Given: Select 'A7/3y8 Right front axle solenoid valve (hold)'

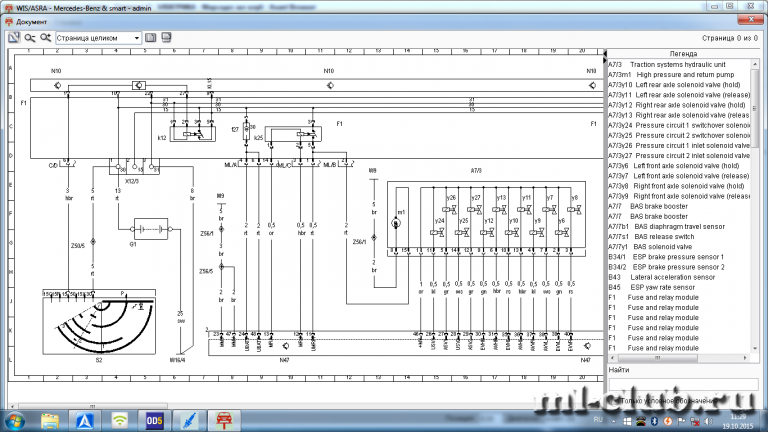Looking at the screenshot, I should pos(679,186).
